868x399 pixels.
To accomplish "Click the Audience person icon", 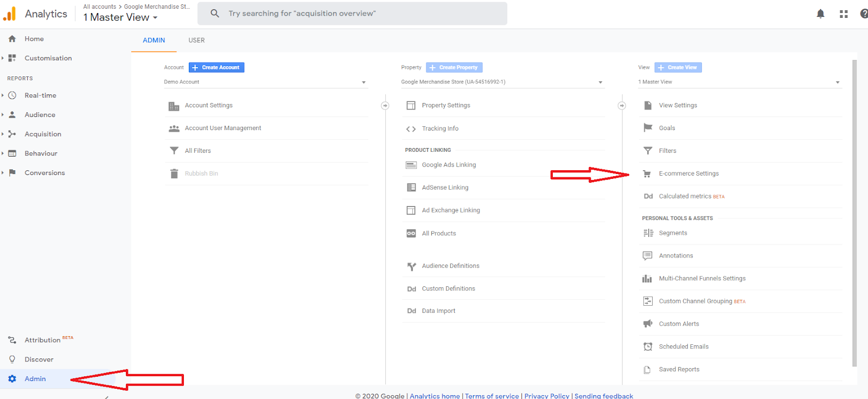I will pyautogui.click(x=12, y=115).
